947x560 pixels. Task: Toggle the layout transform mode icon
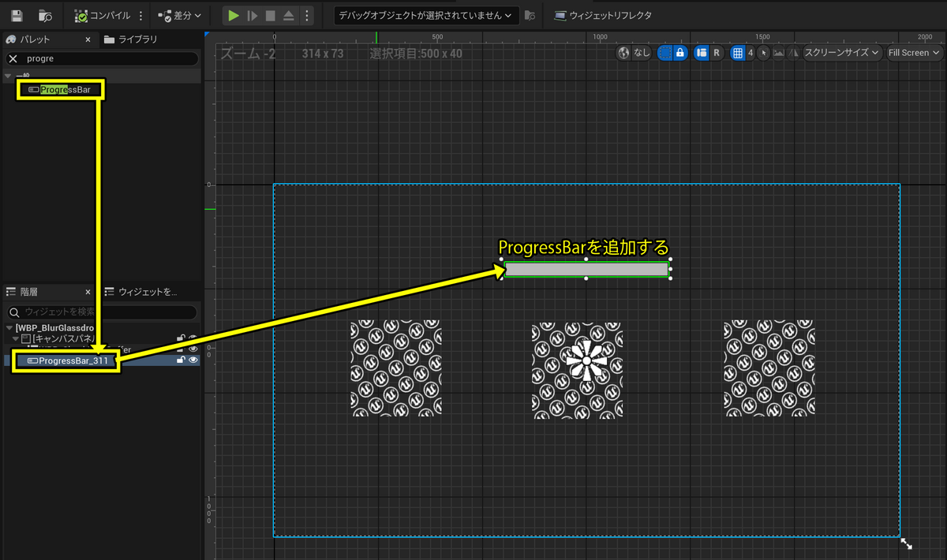[701, 53]
